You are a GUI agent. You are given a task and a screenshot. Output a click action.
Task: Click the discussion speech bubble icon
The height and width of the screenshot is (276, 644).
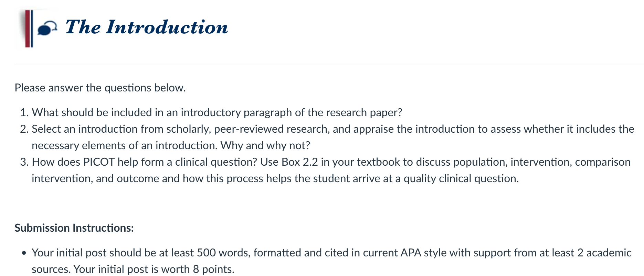pos(47,28)
